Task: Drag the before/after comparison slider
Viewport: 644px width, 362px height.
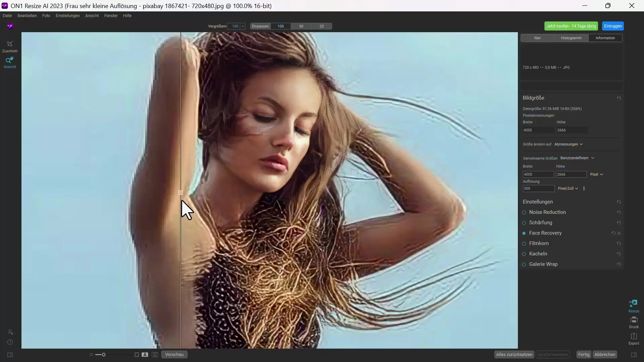Action: click(x=180, y=192)
